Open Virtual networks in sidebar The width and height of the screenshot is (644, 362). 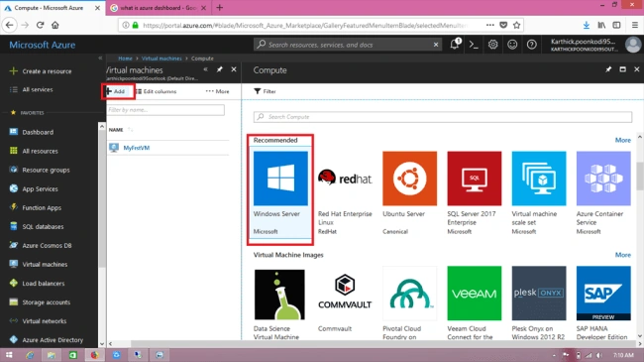click(x=38, y=321)
